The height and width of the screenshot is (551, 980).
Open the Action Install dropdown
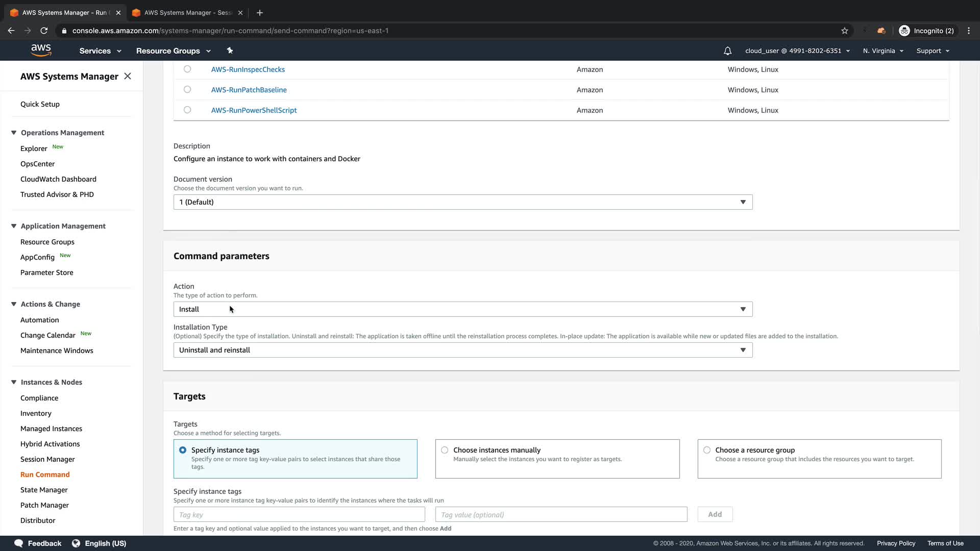click(462, 309)
